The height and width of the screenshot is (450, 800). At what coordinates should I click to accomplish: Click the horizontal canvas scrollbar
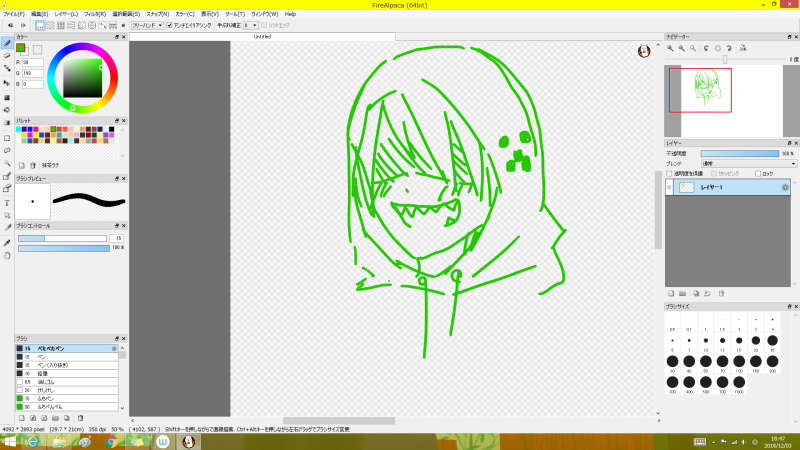coord(339,421)
